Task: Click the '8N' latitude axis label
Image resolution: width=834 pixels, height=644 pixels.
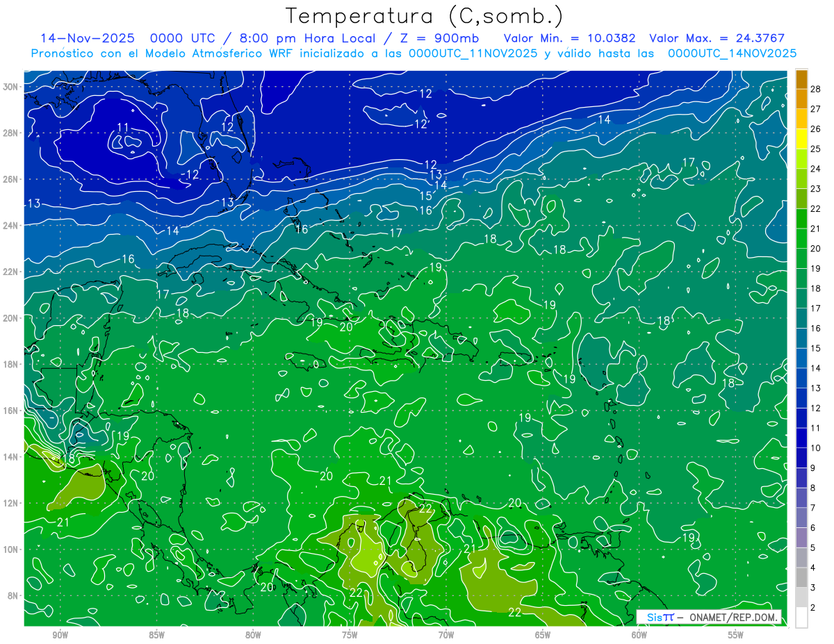Action: [x=13, y=595]
